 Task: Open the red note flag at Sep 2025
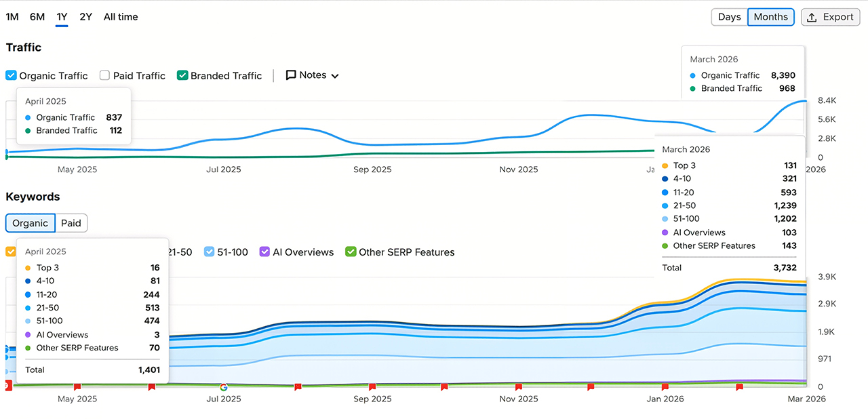[372, 387]
